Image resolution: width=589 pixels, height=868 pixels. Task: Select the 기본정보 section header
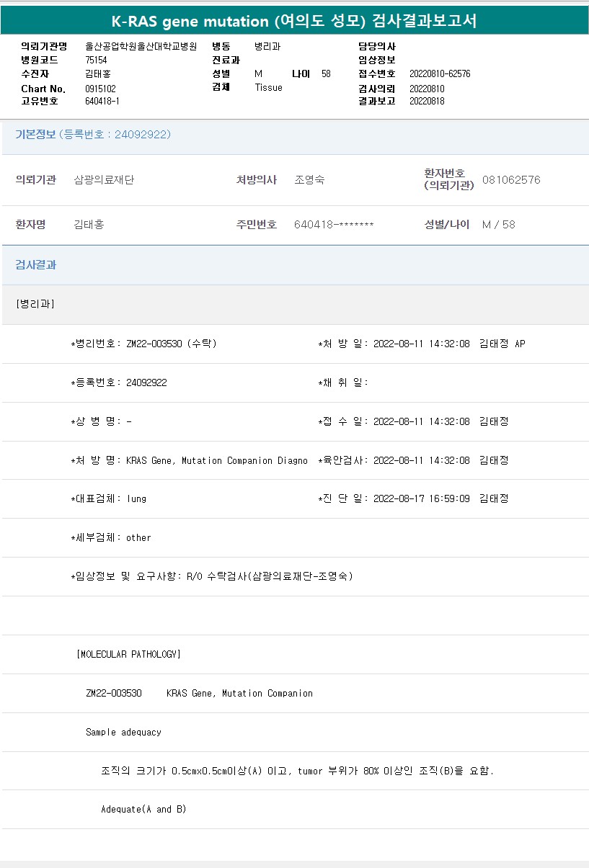(x=93, y=135)
